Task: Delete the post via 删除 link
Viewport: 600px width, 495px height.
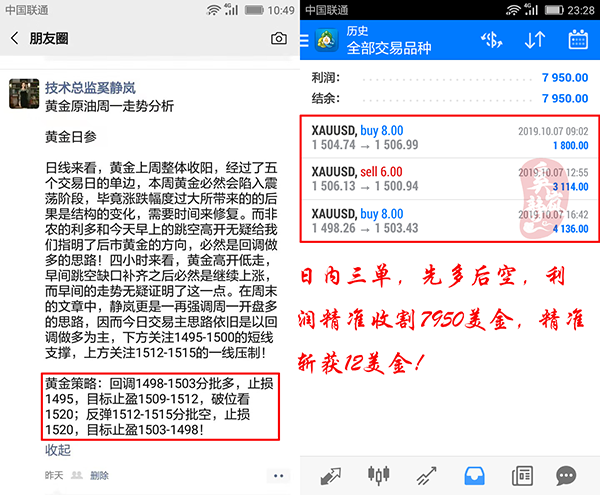Action: pyautogui.click(x=99, y=475)
